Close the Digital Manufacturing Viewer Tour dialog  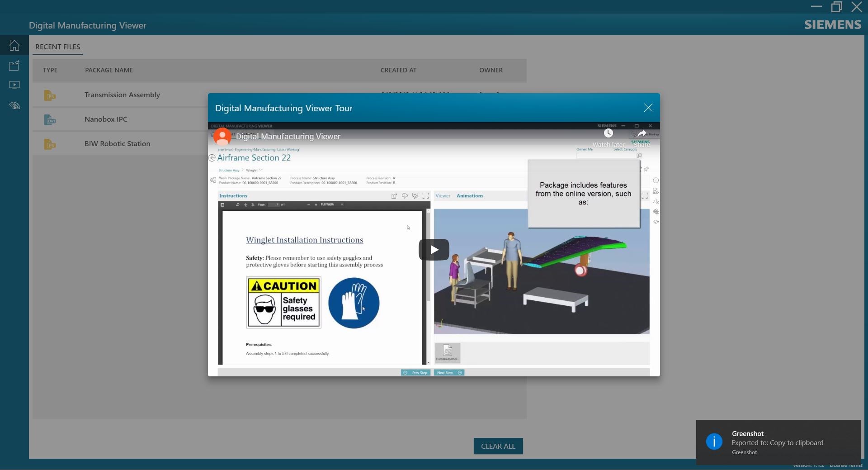point(648,108)
